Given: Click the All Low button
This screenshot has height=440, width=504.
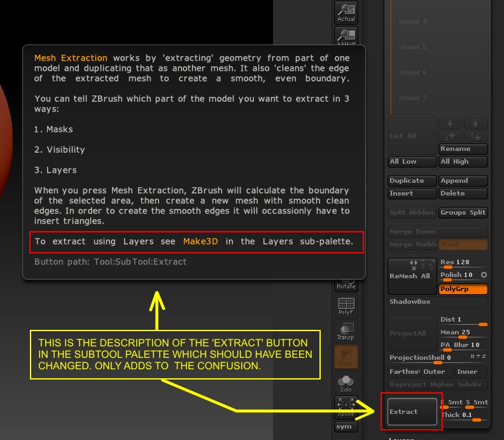Looking at the screenshot, I should [412, 162].
